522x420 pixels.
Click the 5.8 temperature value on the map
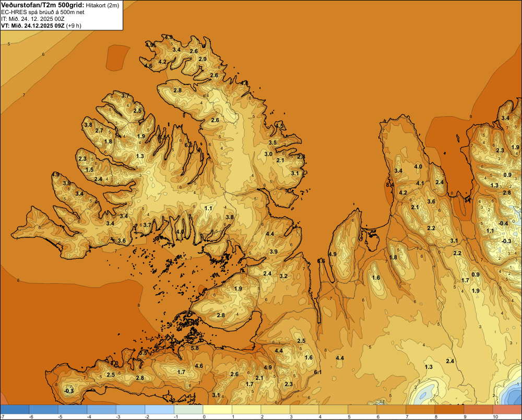(x=195, y=348)
